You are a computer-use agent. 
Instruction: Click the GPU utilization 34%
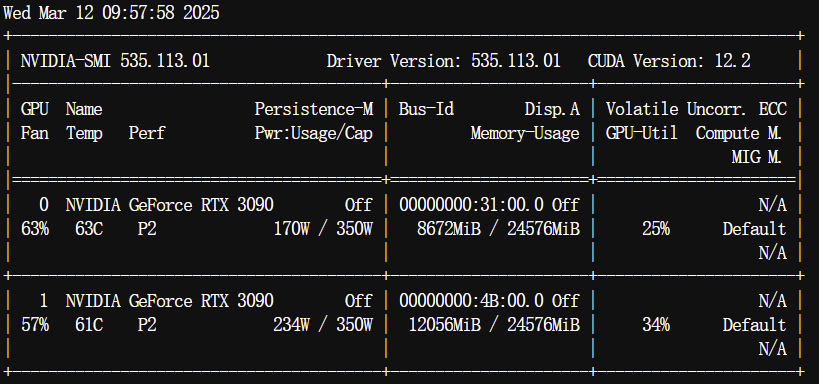(x=656, y=325)
